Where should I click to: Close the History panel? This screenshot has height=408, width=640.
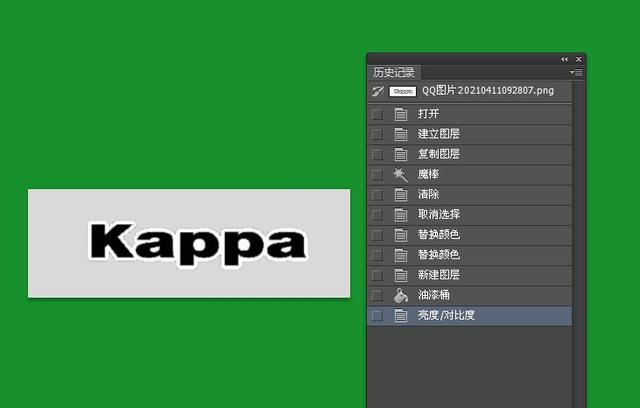tap(579, 60)
